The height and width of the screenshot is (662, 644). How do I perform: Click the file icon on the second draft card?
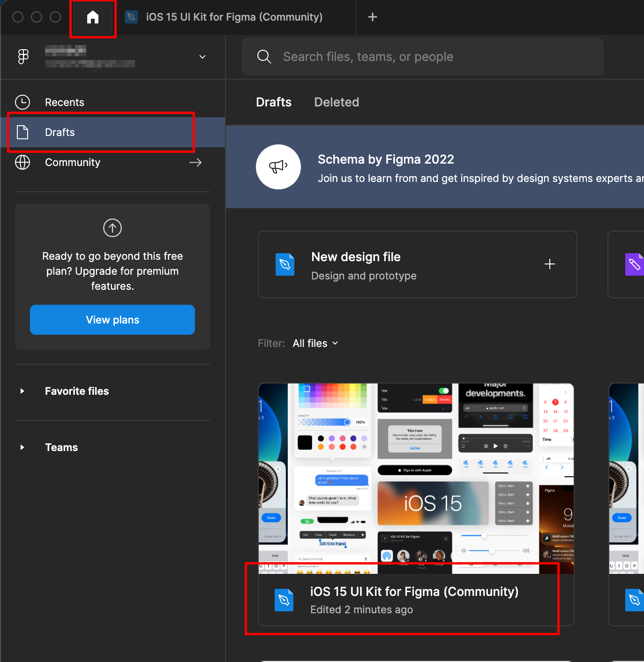634,600
